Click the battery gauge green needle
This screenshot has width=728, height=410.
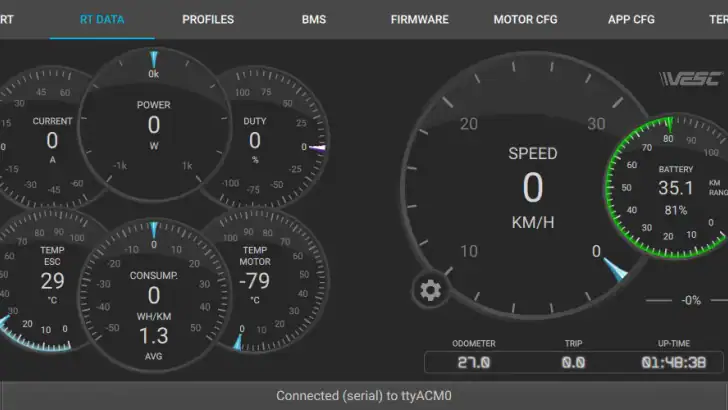[x=670, y=124]
